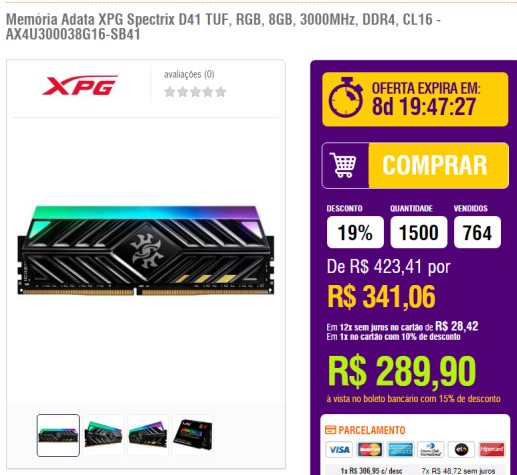The width and height of the screenshot is (517, 475).
Task: Click the shopping cart icon
Action: [x=343, y=165]
